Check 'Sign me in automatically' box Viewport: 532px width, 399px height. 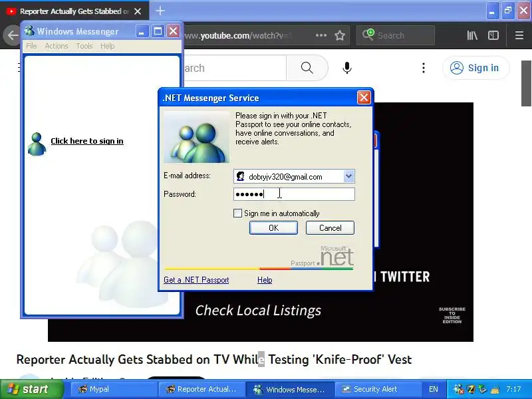[x=238, y=213]
